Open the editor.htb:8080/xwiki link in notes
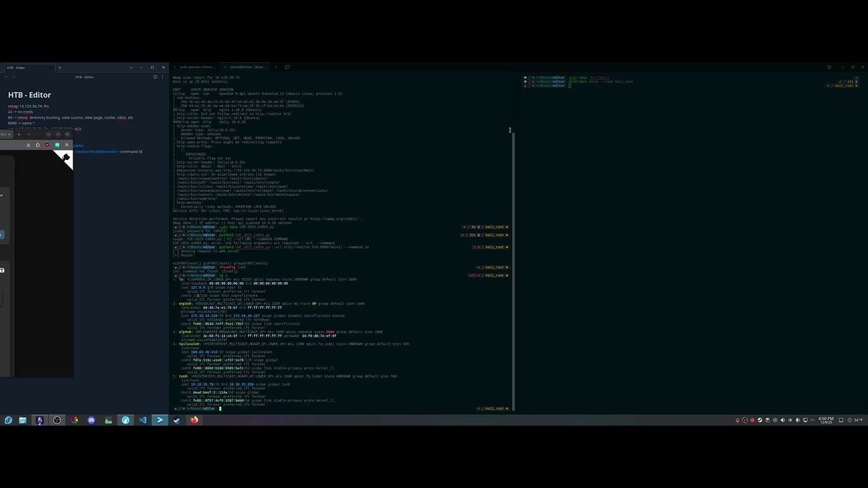Screen dimensions: 868x488 pyautogui.click(x=95, y=152)
